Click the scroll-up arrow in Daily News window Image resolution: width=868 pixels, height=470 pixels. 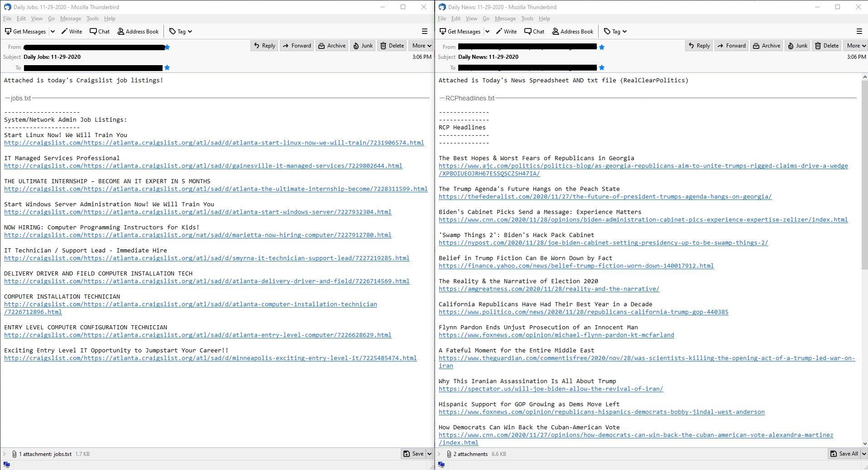(x=864, y=77)
